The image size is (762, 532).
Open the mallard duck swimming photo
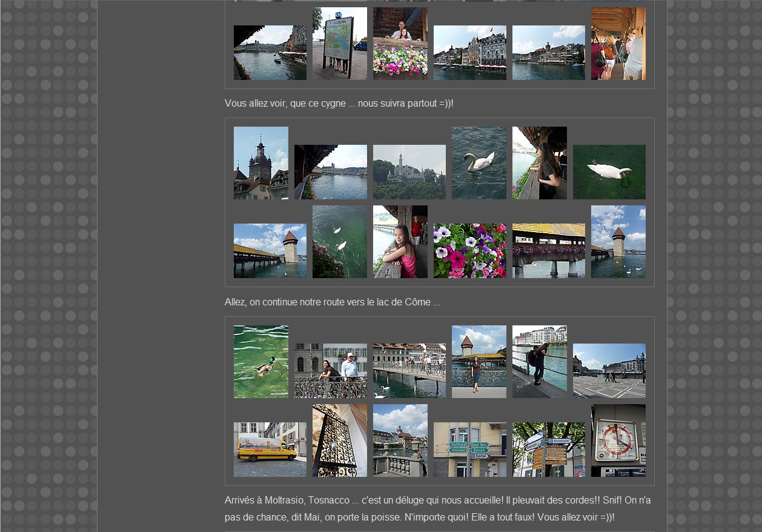(x=260, y=362)
